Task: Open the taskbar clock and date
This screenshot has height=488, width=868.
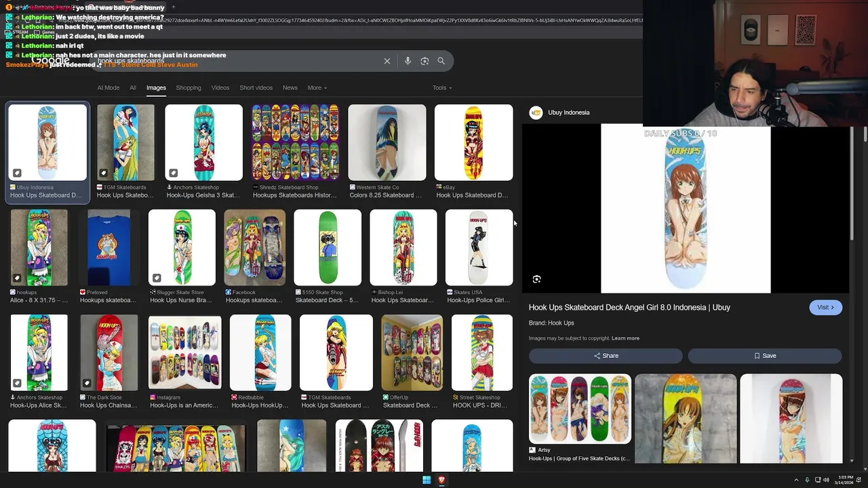Action: [844, 480]
